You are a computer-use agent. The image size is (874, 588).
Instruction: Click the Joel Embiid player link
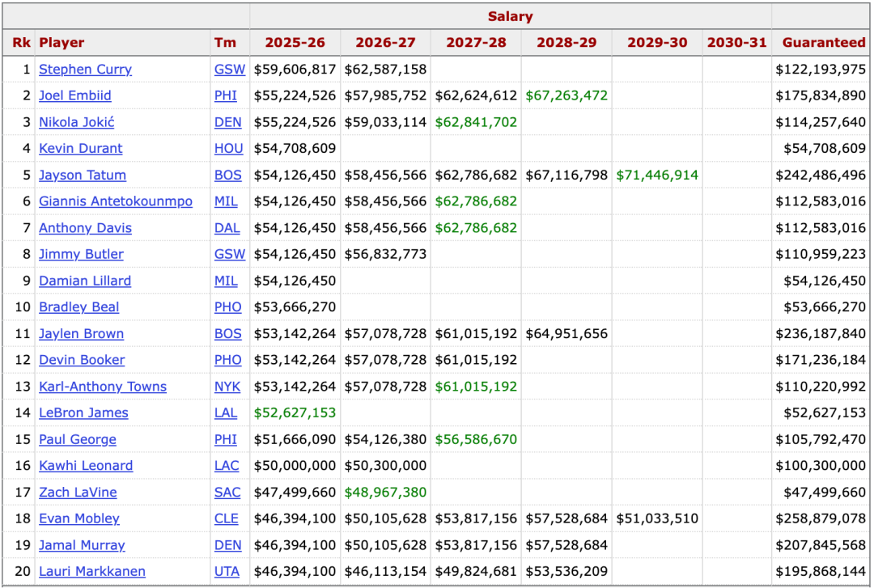[75, 95]
